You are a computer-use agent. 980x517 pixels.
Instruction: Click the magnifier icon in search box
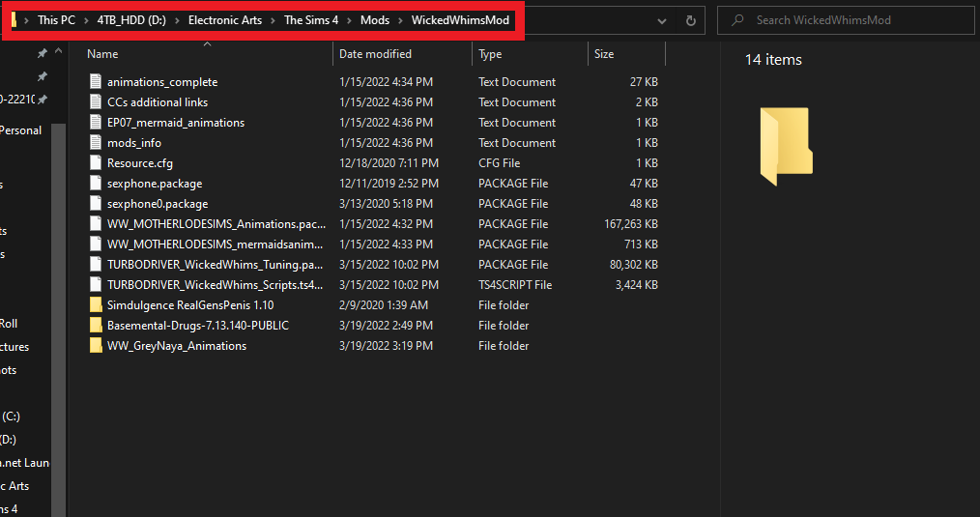[x=737, y=20]
